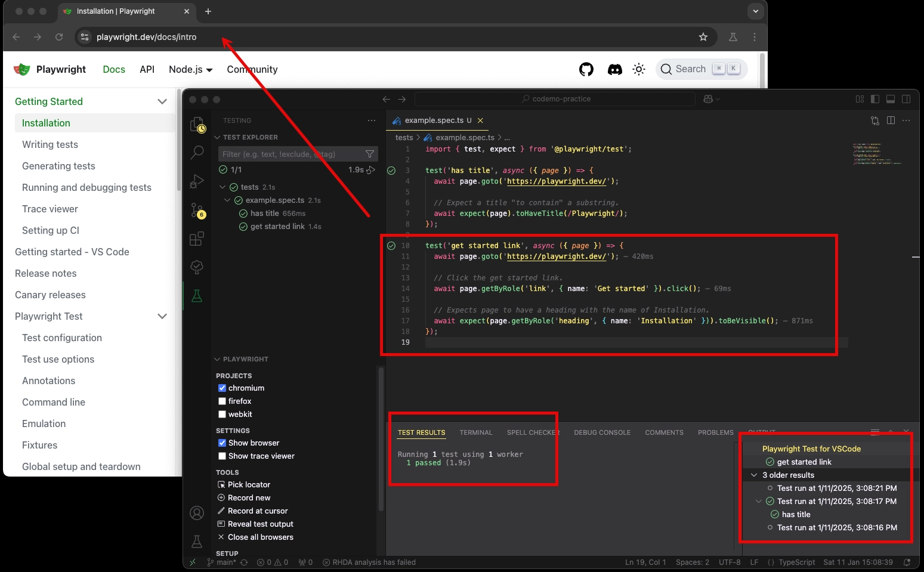Reload the browser page

pos(59,37)
